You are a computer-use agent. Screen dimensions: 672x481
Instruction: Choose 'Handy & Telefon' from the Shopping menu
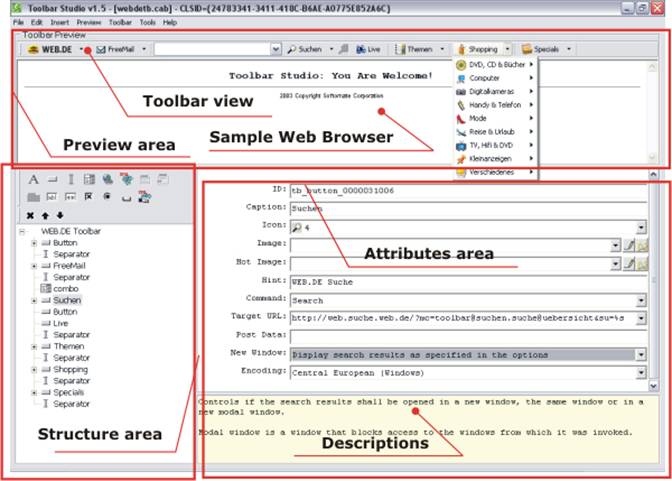pyautogui.click(x=495, y=105)
